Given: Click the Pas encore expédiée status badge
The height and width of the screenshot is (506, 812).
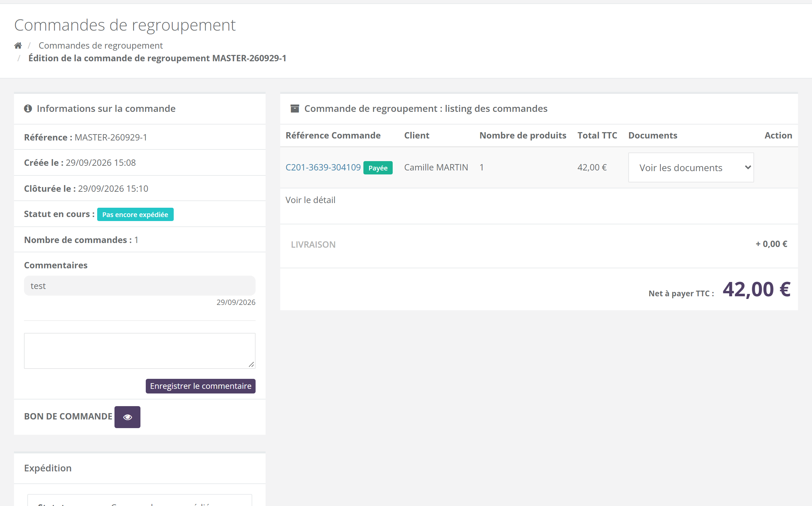Looking at the screenshot, I should [135, 214].
